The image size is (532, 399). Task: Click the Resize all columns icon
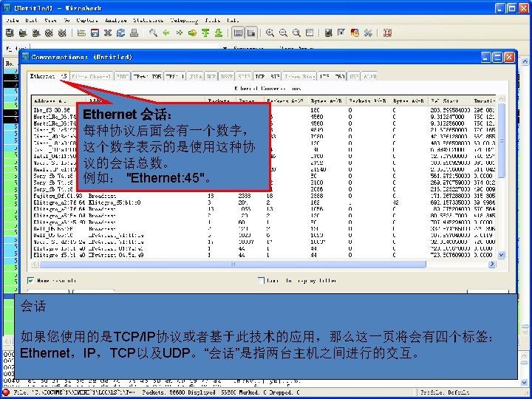click(x=310, y=33)
